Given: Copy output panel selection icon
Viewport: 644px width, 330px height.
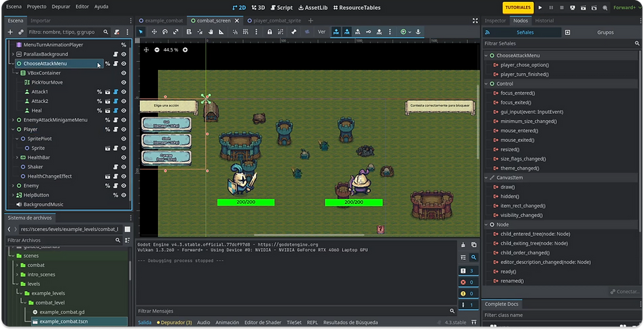Looking at the screenshot, I should pos(474,245).
